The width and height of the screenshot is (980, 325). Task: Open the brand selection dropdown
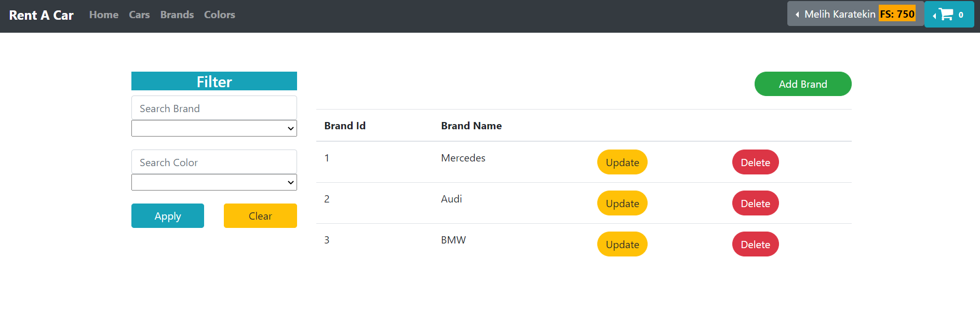(x=214, y=128)
